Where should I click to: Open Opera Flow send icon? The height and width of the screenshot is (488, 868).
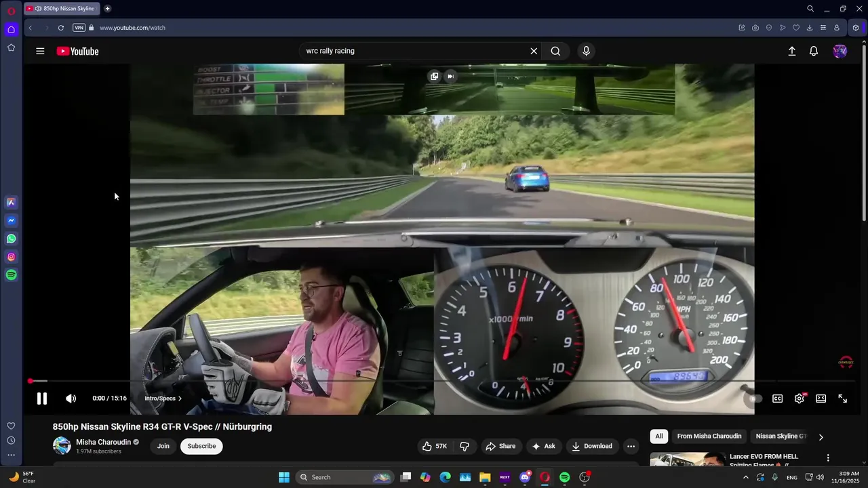click(x=783, y=28)
